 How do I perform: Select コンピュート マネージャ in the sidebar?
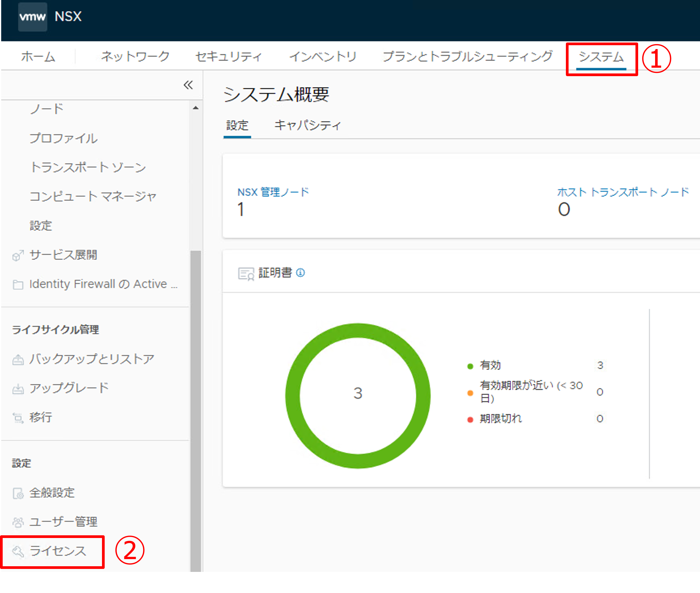[x=93, y=196]
